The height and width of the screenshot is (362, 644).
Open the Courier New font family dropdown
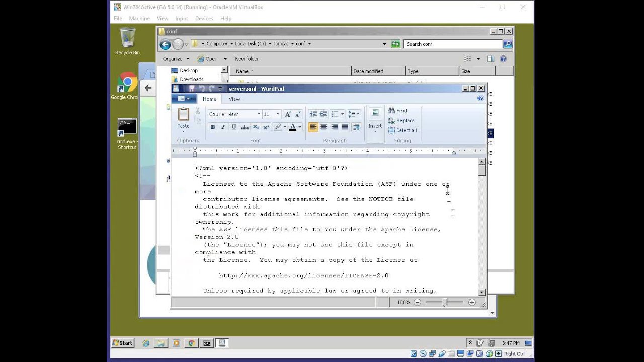[259, 114]
